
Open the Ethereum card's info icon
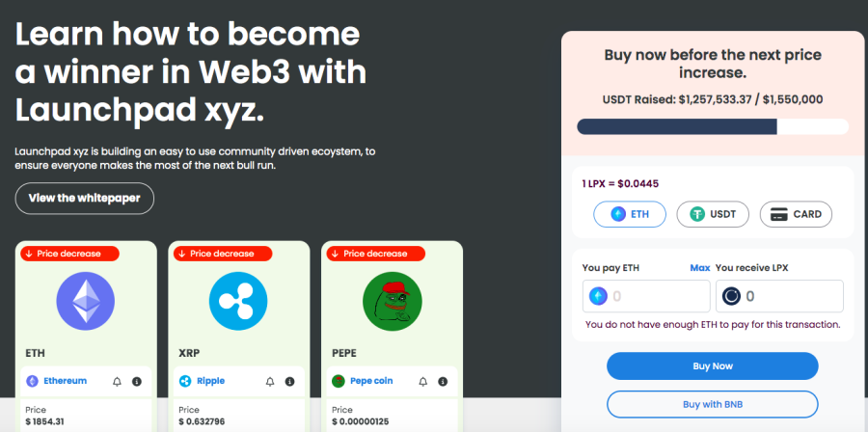137,382
